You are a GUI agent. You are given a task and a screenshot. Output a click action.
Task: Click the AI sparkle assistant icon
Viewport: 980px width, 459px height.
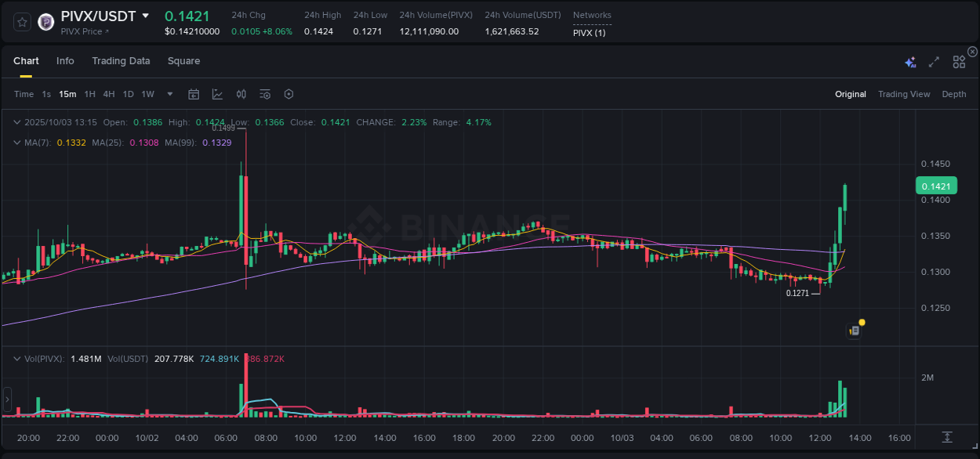point(909,60)
